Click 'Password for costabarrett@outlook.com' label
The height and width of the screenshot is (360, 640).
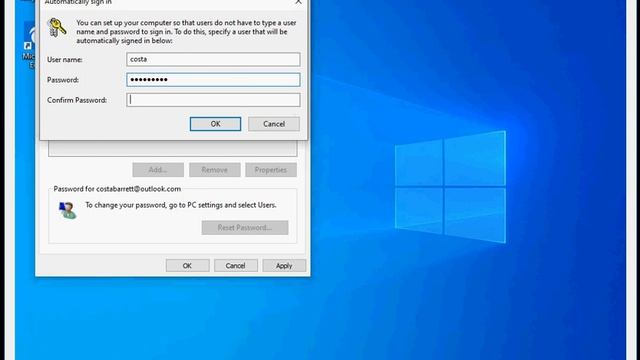click(x=117, y=189)
